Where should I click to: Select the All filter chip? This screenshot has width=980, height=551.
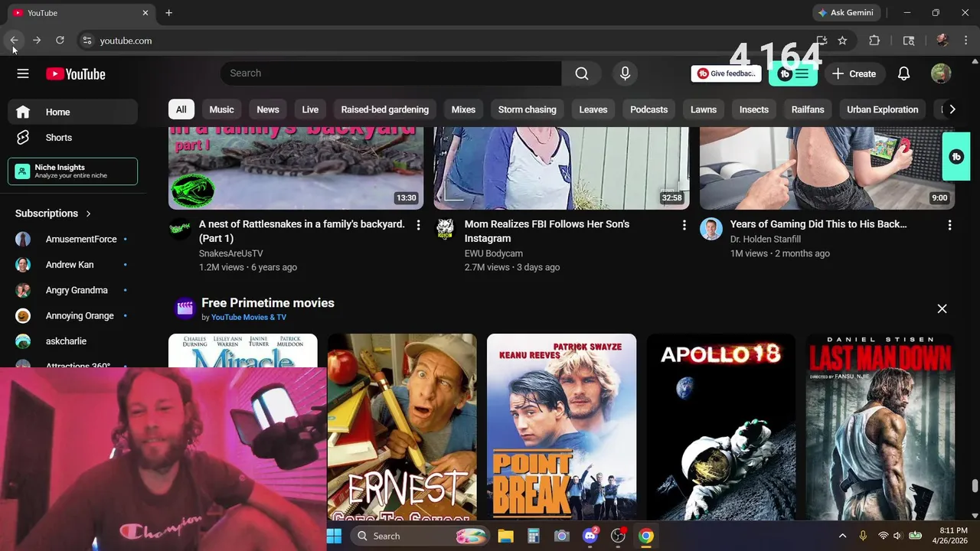(x=181, y=109)
